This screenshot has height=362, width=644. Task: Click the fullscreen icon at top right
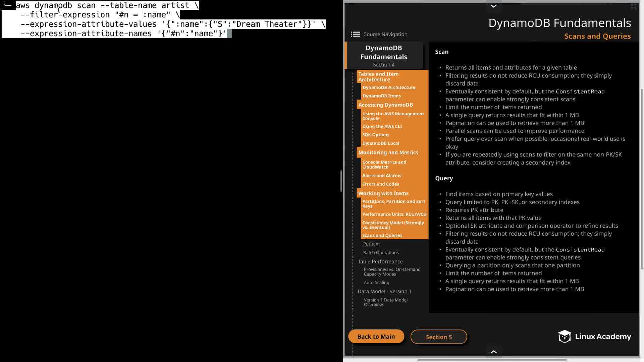coord(633,6)
